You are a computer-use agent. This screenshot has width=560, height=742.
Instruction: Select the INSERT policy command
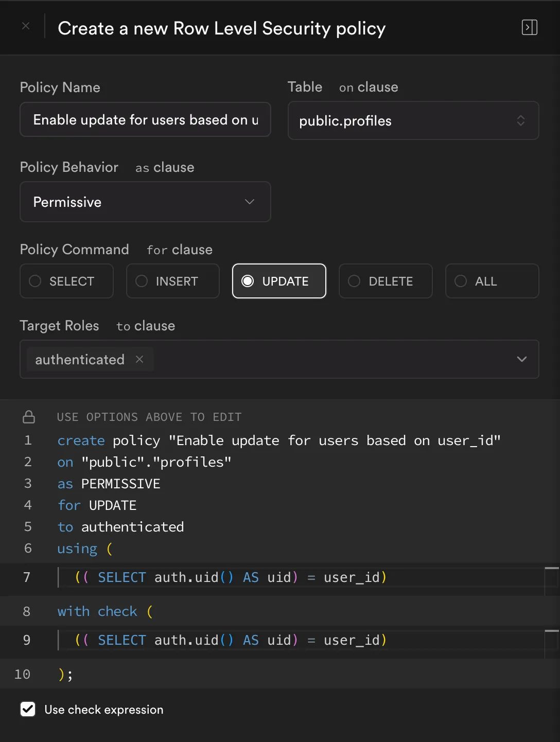point(172,281)
